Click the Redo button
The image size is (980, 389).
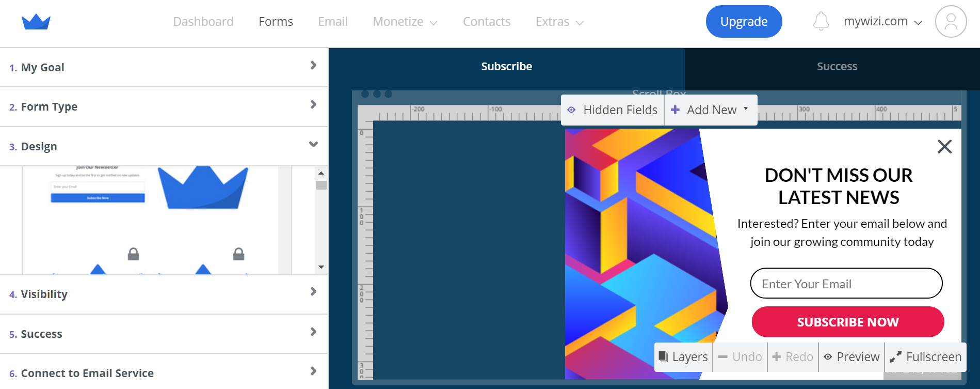click(793, 357)
